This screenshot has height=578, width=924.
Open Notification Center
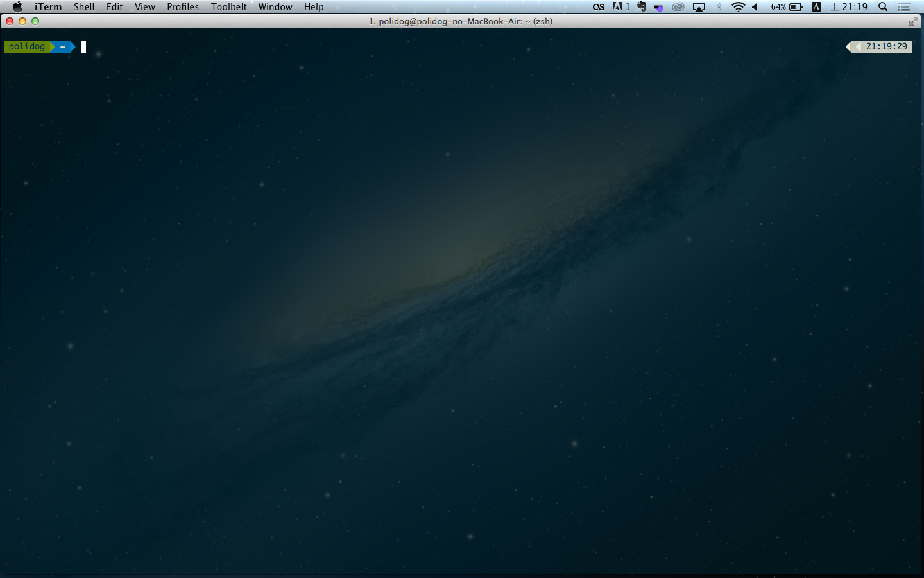pos(904,6)
